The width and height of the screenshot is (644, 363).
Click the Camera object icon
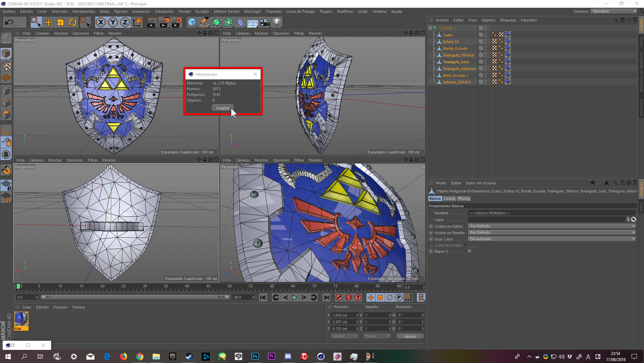coord(265,23)
